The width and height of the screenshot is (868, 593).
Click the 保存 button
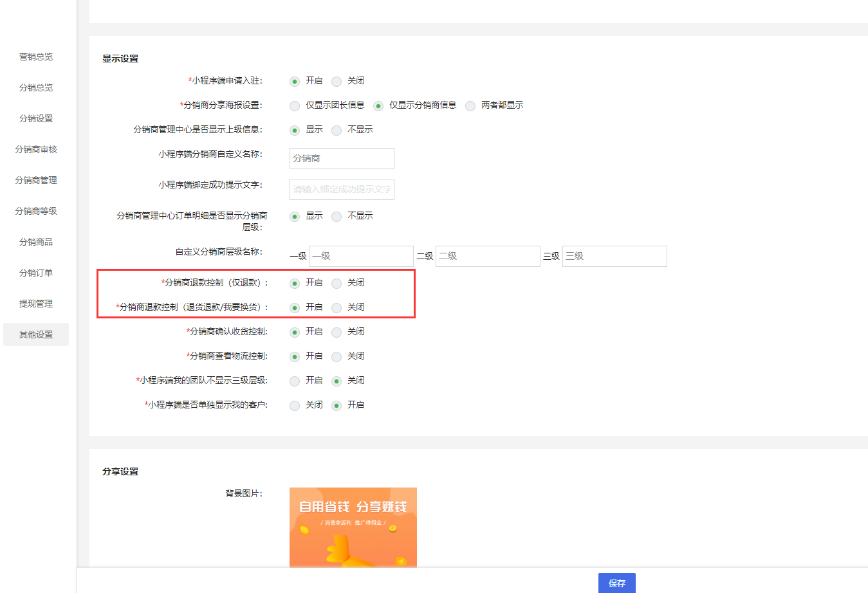[616, 583]
